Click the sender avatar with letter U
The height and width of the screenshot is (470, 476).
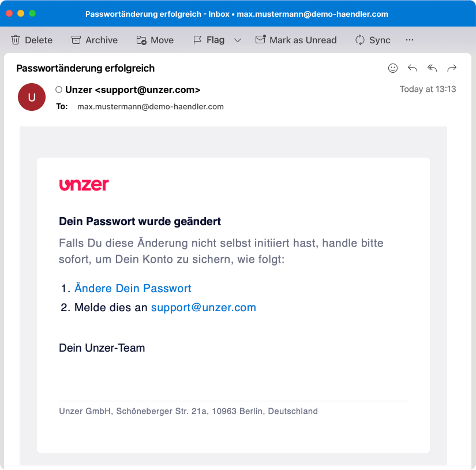[x=32, y=97]
